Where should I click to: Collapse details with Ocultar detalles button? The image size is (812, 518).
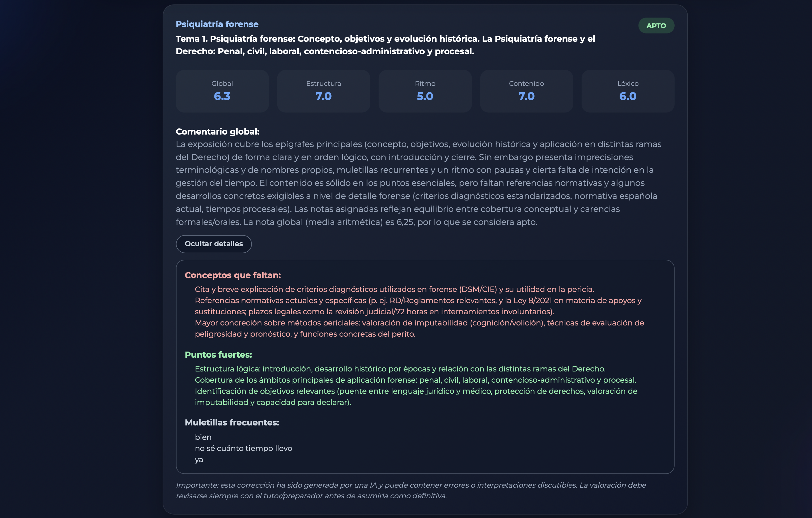214,244
